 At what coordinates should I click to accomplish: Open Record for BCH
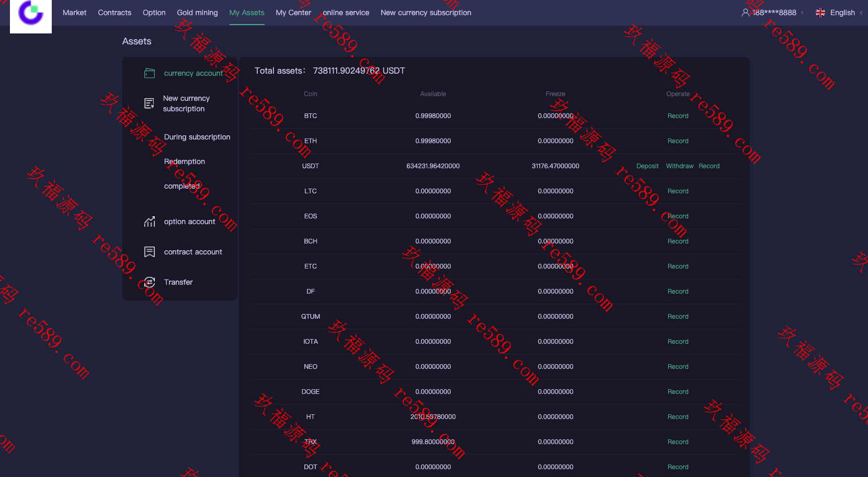(x=678, y=241)
